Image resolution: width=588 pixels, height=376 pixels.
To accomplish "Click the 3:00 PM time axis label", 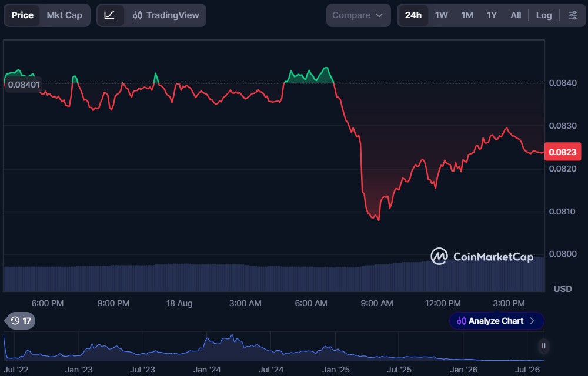I will [509, 303].
